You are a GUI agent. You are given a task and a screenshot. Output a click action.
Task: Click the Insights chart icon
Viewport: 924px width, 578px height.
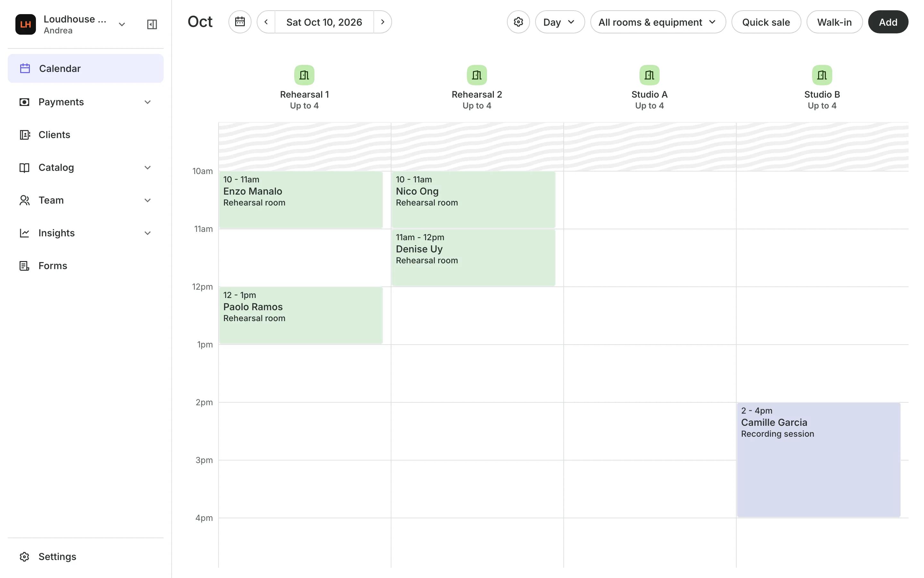[x=24, y=233]
